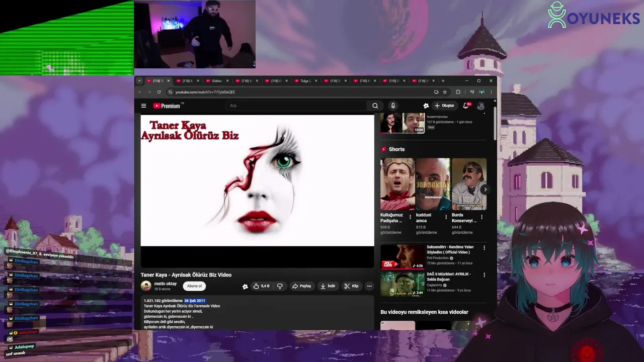The image size is (644, 362).
Task: Click Bu videoyu remiksleyen kısa videolar heading
Action: (424, 312)
